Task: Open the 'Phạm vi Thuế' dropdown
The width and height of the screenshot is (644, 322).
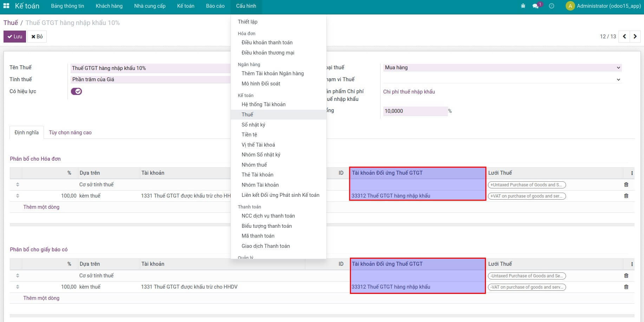Action: pyautogui.click(x=502, y=79)
